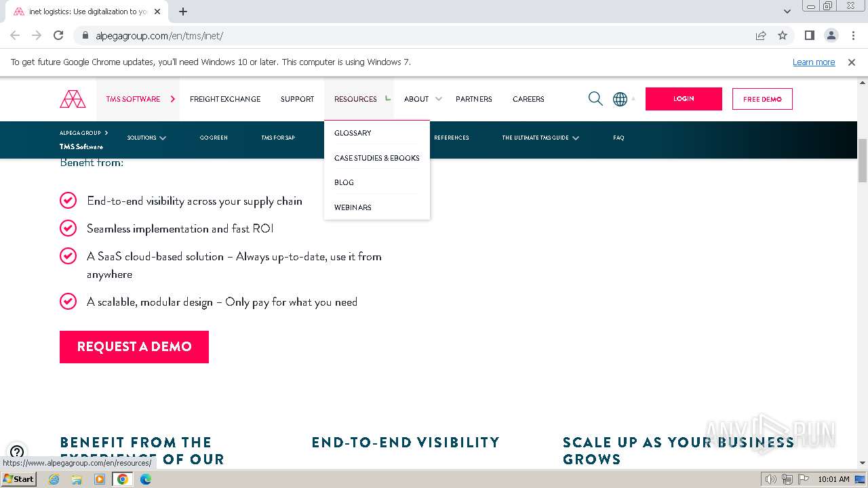The width and height of the screenshot is (868, 488).
Task: Open References subnav link
Action: (x=452, y=138)
